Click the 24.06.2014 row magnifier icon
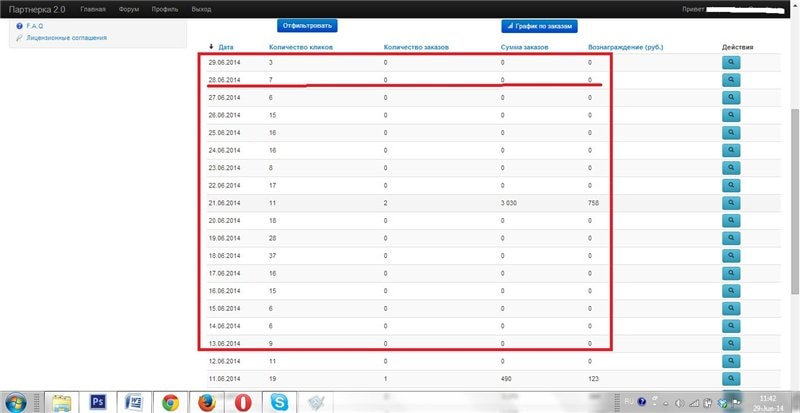 click(x=731, y=151)
